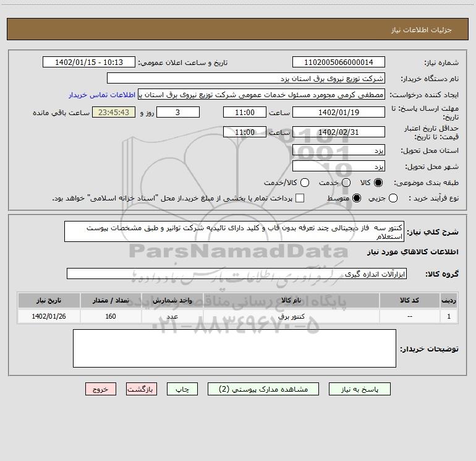This screenshot has width=476, height=461.
Task: Choose the جزیی purchase type radio
Action: 393,198
